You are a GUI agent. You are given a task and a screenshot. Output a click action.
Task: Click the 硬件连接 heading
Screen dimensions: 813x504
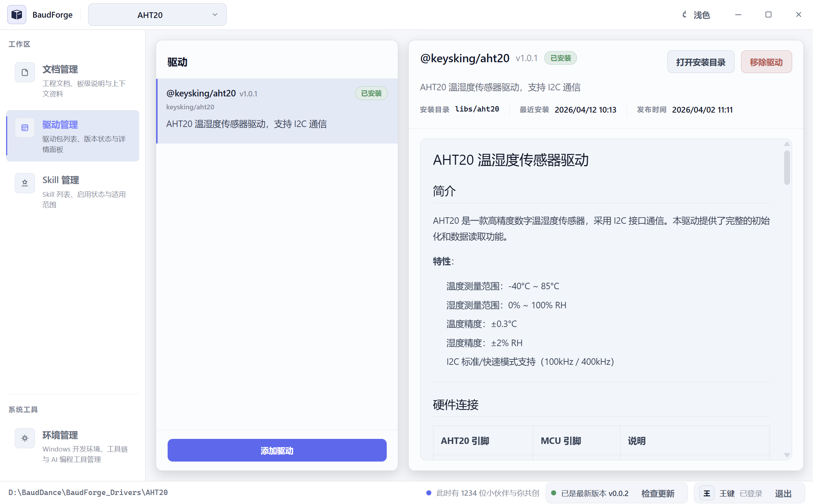(x=456, y=405)
